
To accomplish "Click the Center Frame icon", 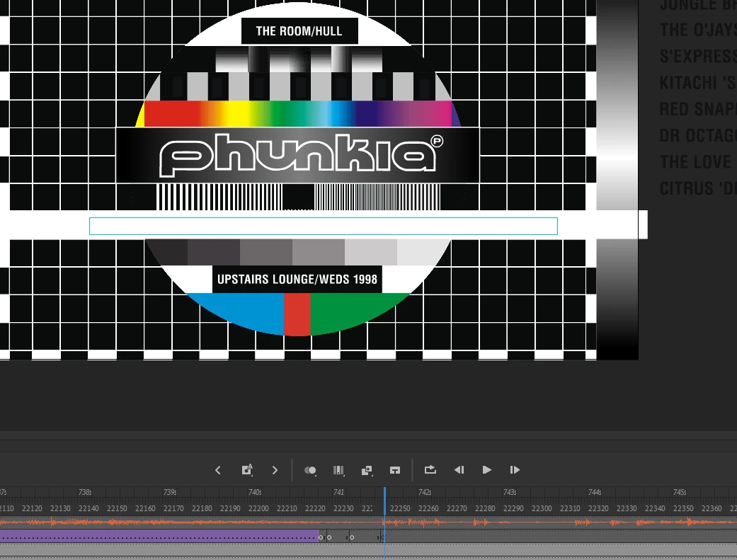I will [x=395, y=470].
